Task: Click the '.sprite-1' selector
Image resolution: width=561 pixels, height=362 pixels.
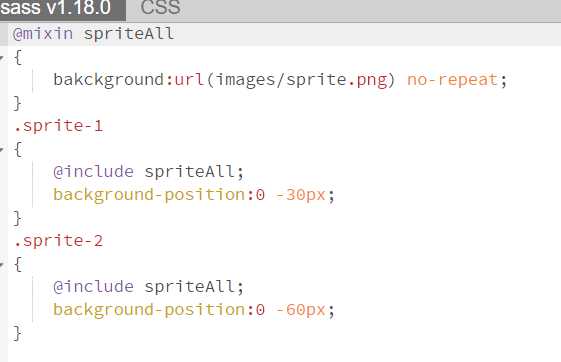Action: tap(58, 126)
